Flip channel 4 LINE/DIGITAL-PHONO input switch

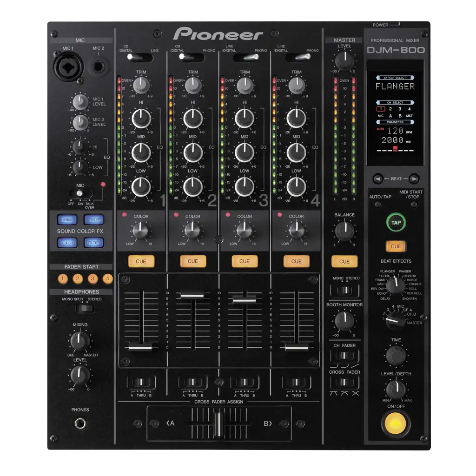[298, 57]
